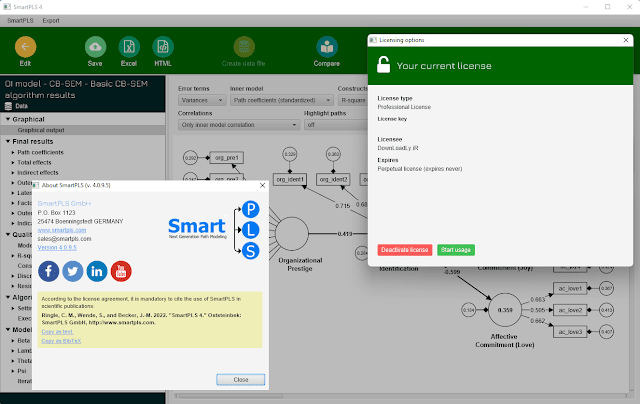
Task: Click Version 4.0.9.5 link
Action: (57, 247)
